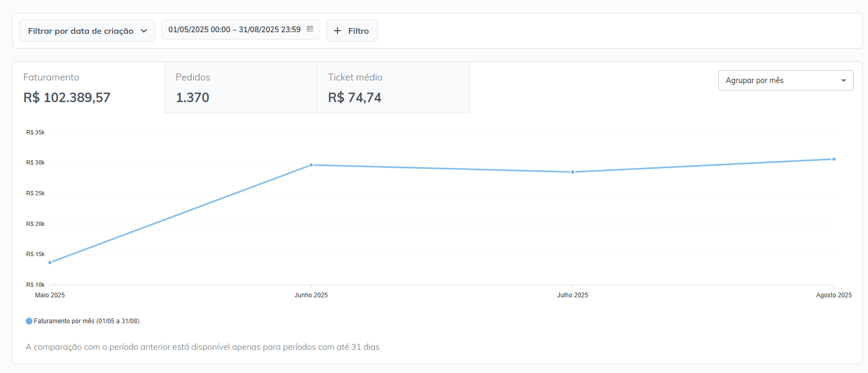Click the Agosto 2025 axis label
868x373 pixels.
point(834,295)
